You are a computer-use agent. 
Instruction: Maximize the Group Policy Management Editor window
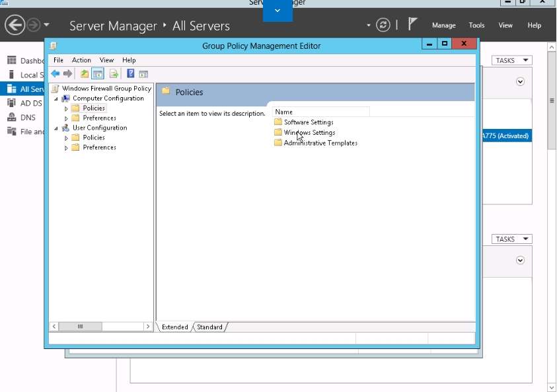[x=444, y=44]
